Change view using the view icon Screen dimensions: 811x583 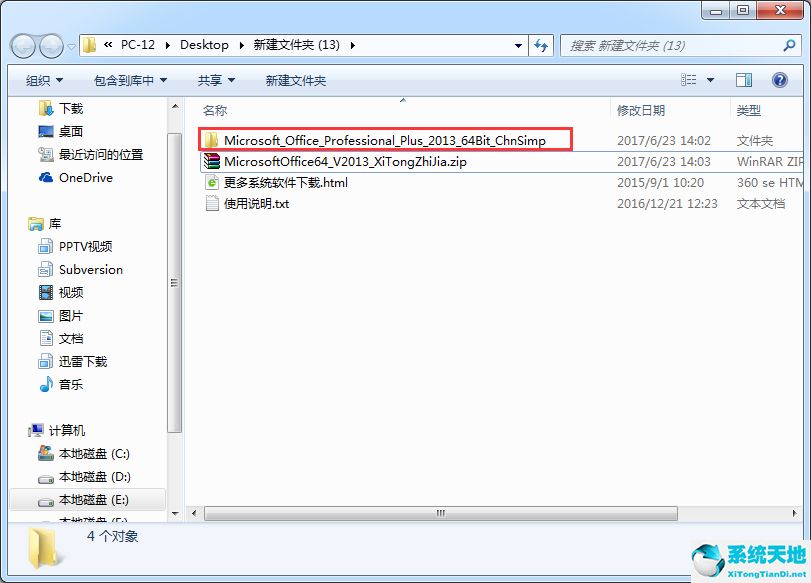[688, 80]
